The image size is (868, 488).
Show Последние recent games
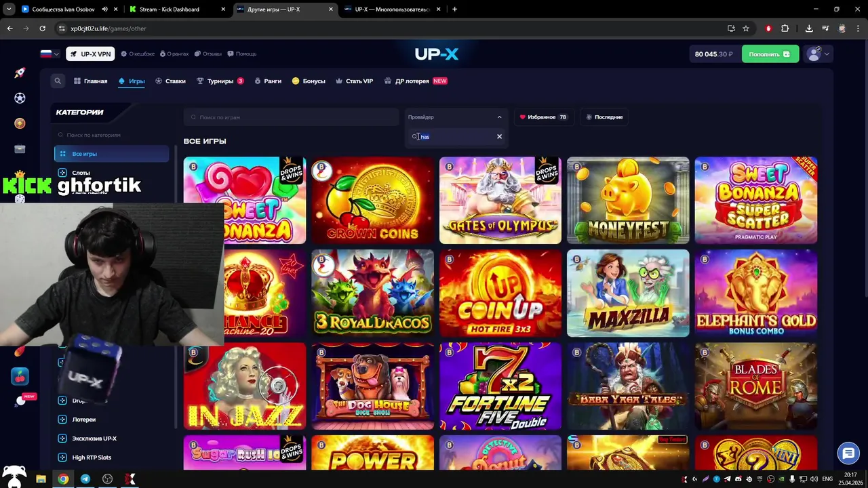coord(604,117)
